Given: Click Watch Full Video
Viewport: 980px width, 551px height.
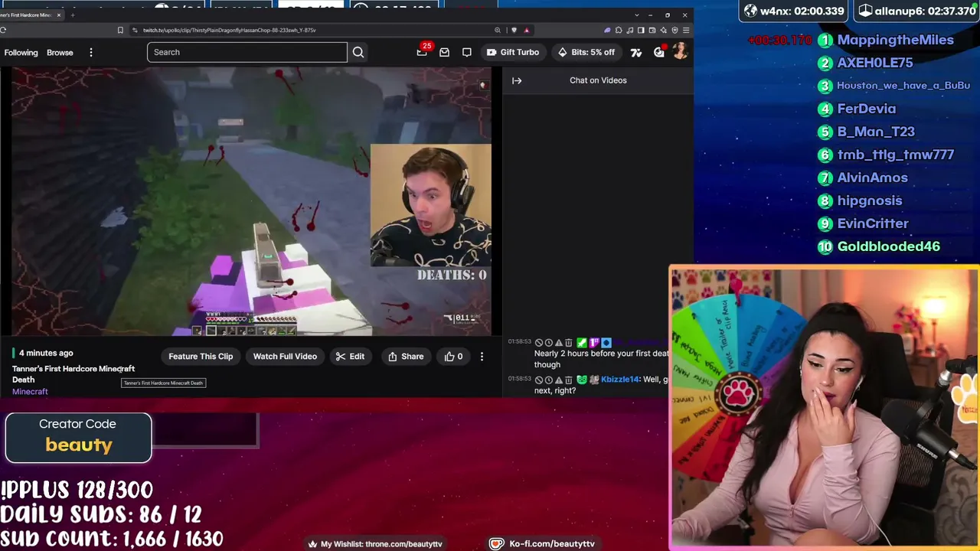Looking at the screenshot, I should [285, 357].
